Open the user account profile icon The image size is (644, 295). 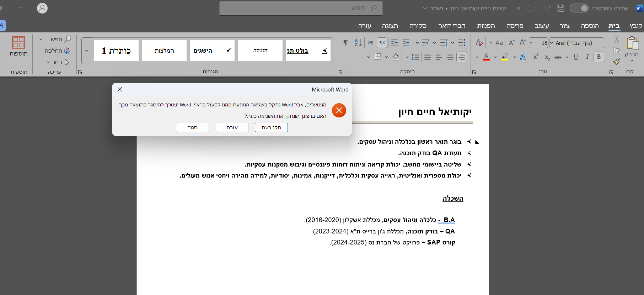[x=42, y=8]
